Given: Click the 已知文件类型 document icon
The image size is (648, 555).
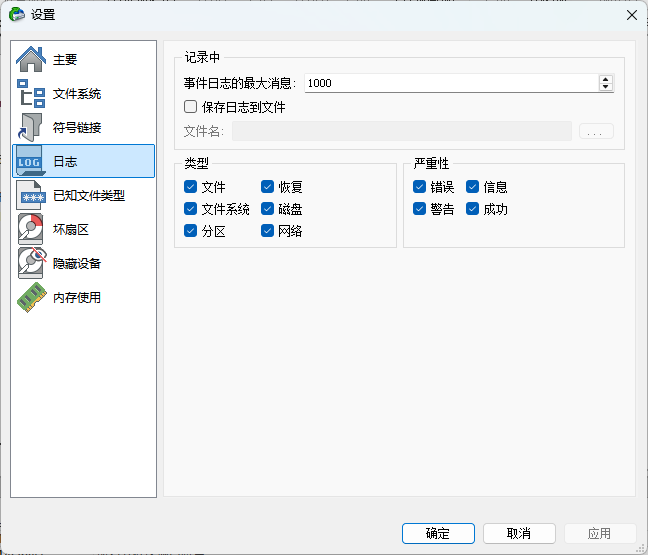Looking at the screenshot, I should (x=31, y=195).
